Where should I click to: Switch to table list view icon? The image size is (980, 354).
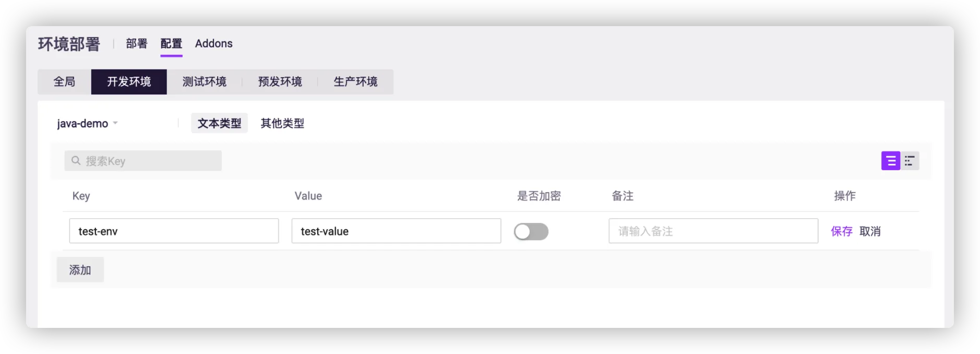click(x=891, y=161)
